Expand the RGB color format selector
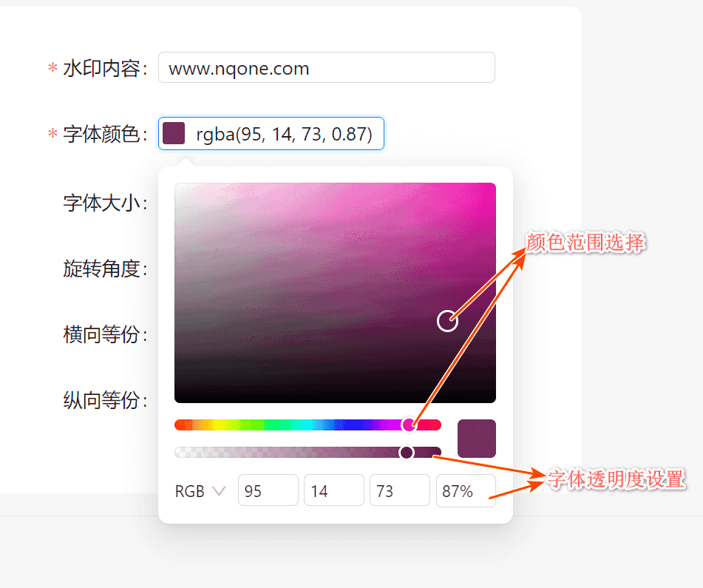703x588 pixels. [x=200, y=491]
